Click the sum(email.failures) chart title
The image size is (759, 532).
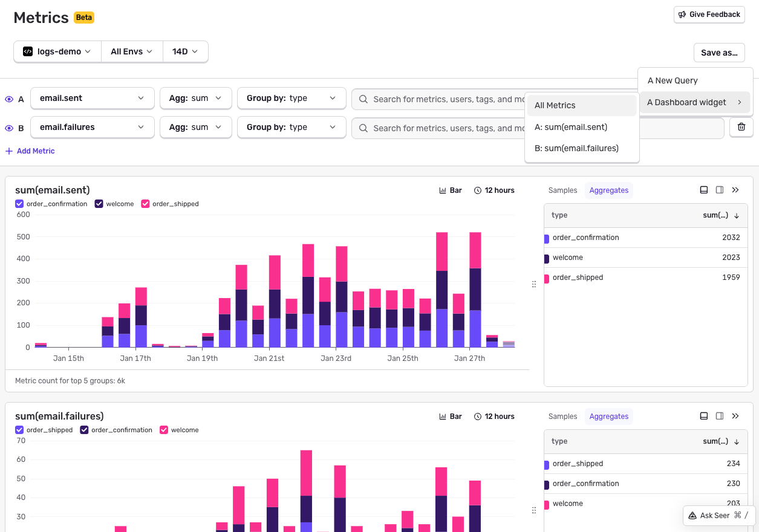coord(59,417)
